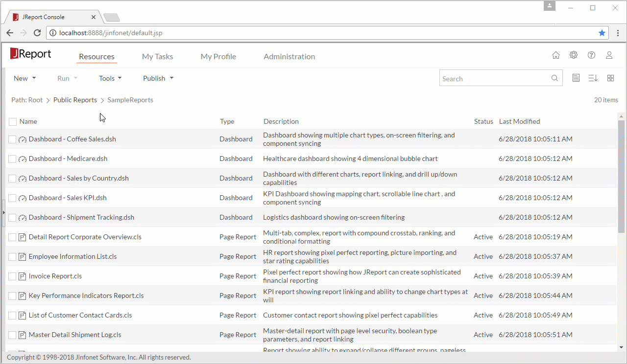Click the Dashboard - Sales KPI icon
Screen dimensions: 627x364
coord(22,198)
